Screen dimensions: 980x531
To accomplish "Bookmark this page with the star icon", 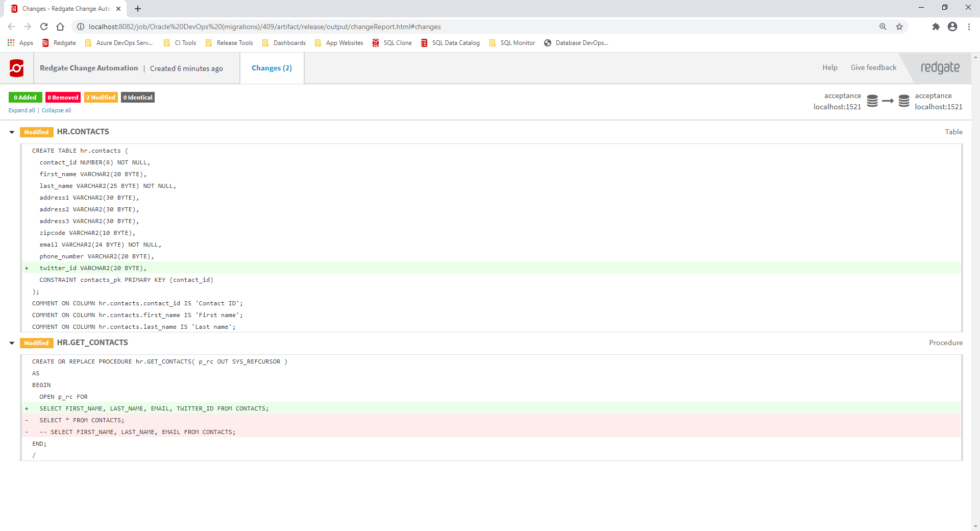I will tap(899, 27).
